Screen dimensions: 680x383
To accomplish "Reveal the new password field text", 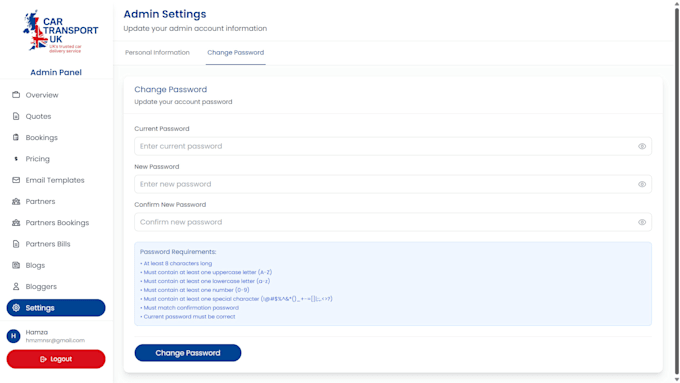I will 642,184.
